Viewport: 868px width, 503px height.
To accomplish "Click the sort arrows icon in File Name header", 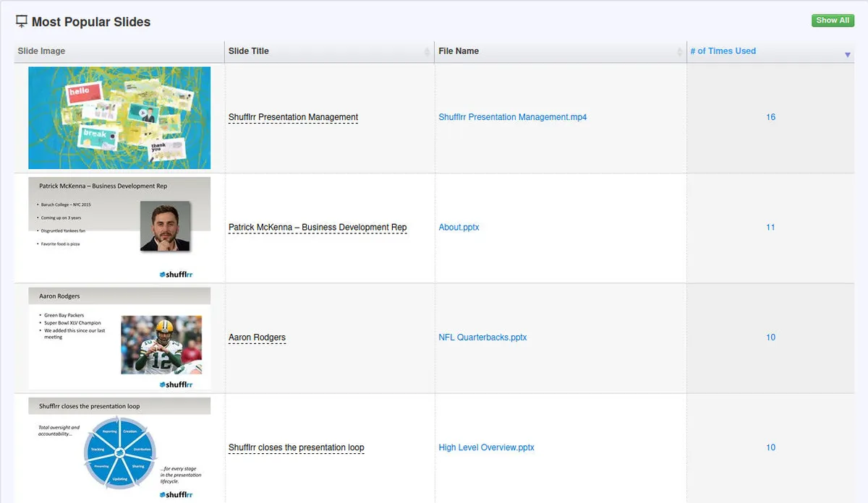I will pos(679,52).
